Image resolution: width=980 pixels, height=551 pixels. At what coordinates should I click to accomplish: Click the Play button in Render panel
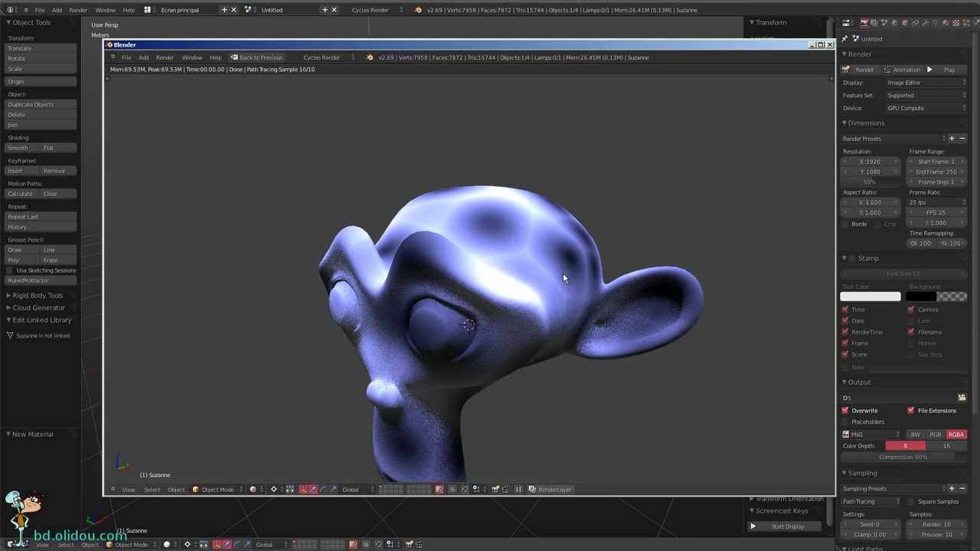click(x=945, y=70)
